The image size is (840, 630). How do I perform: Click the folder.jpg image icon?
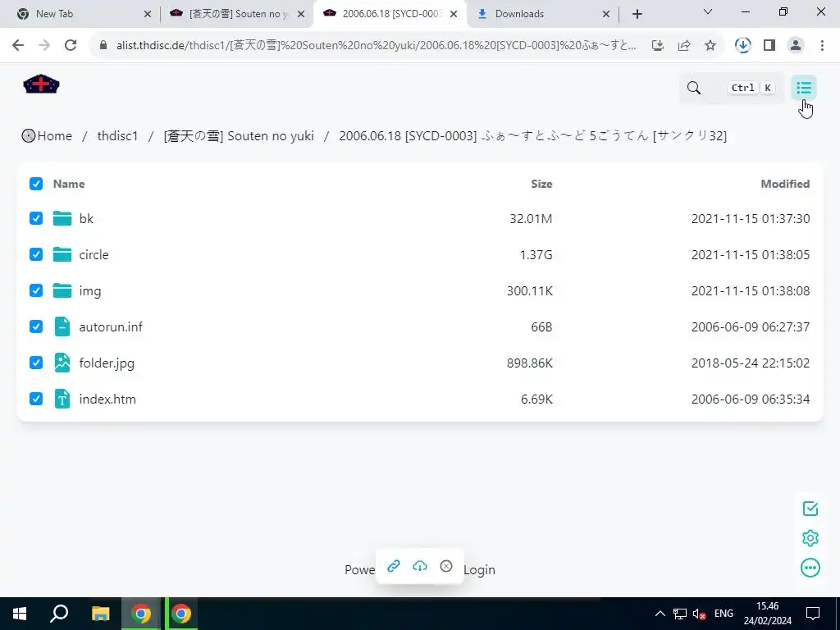pyautogui.click(x=62, y=363)
